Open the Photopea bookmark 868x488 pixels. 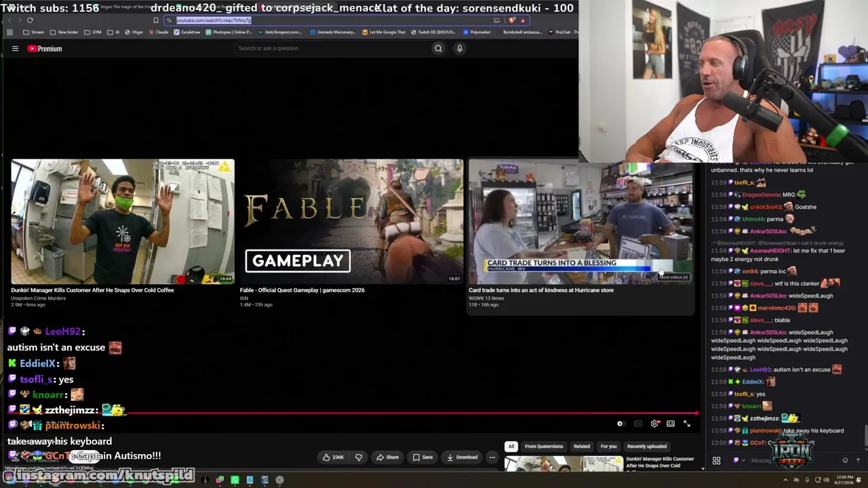click(229, 32)
